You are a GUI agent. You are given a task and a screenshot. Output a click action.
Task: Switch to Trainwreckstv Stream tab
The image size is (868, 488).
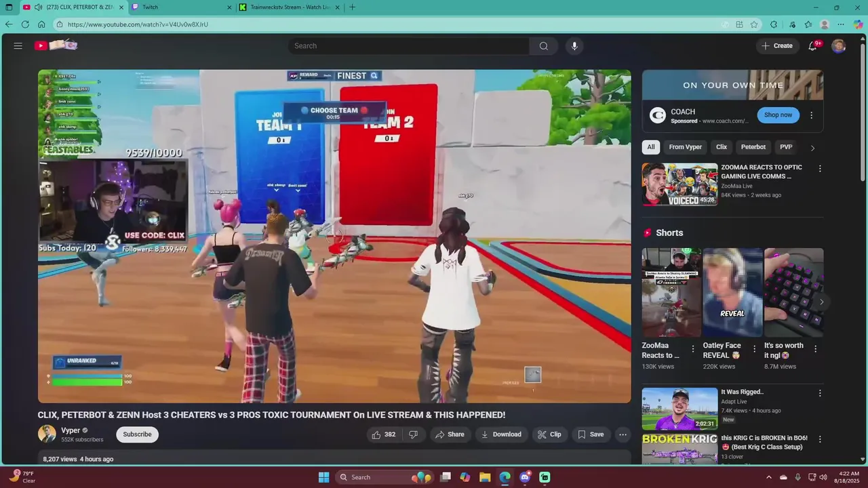tap(288, 7)
